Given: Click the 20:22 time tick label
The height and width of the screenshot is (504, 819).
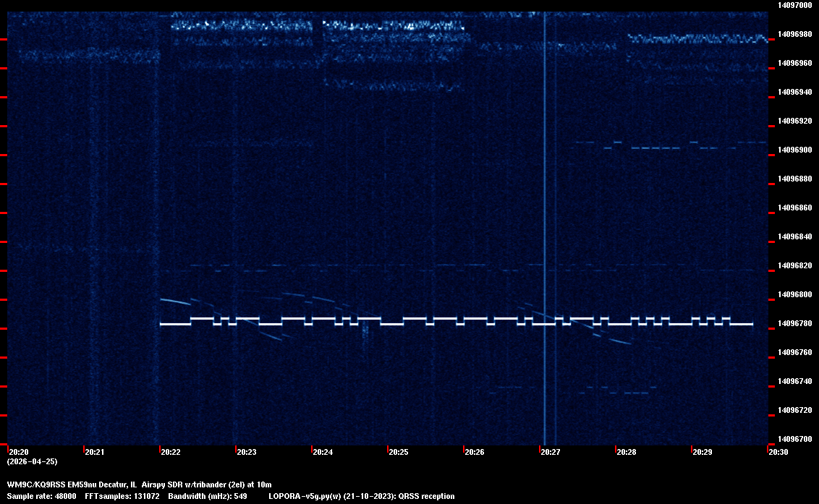Looking at the screenshot, I should pos(171,452).
